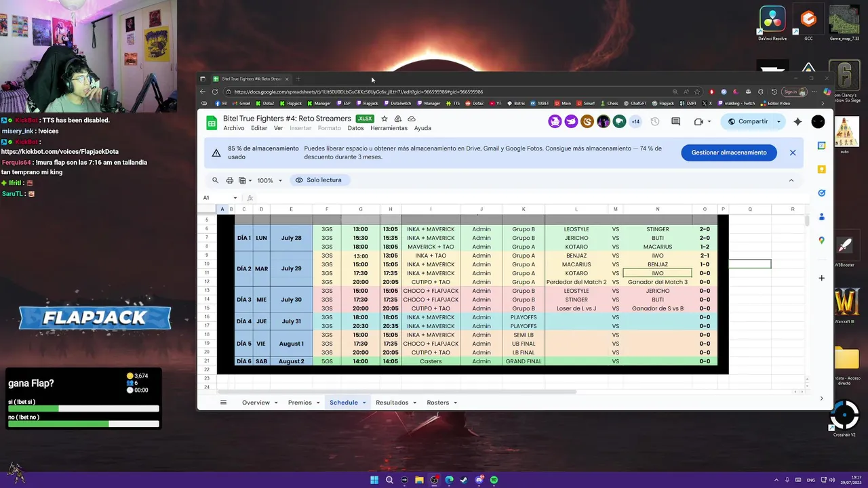Open the Rosters sheet tab arrow menu
The image size is (868, 488).
[455, 403]
